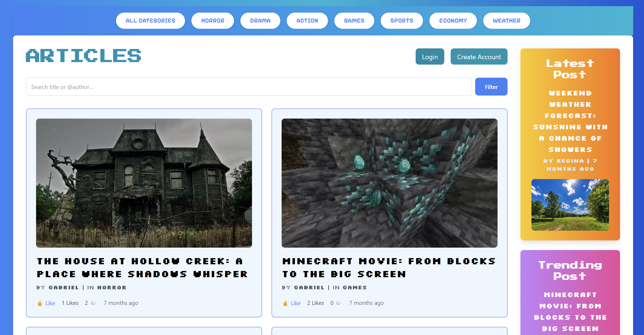Select the HORROR category button
644x335 pixels.
click(212, 20)
